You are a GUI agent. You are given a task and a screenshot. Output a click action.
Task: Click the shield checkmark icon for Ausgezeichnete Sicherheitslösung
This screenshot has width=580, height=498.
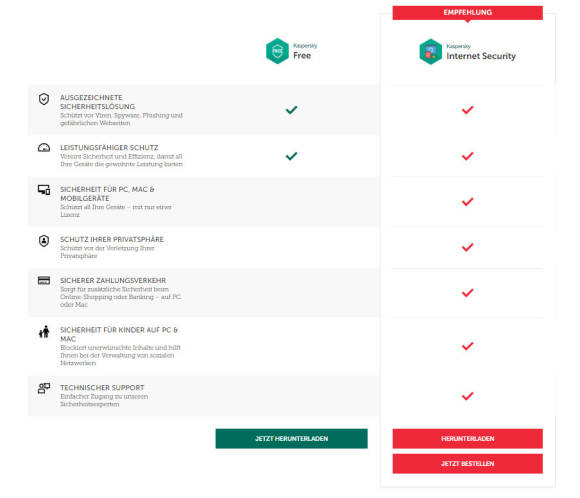(44, 99)
